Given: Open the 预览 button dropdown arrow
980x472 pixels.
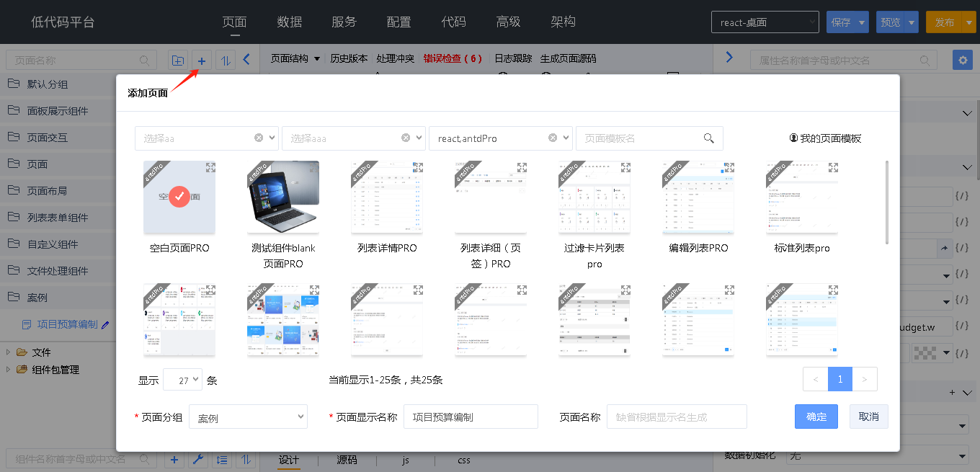Looking at the screenshot, I should point(912,22).
